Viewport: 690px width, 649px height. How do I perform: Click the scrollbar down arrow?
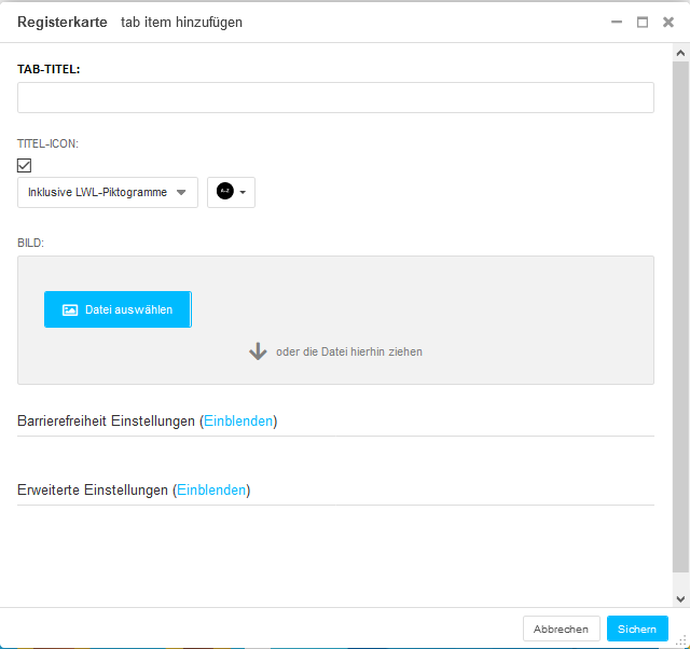tap(681, 599)
